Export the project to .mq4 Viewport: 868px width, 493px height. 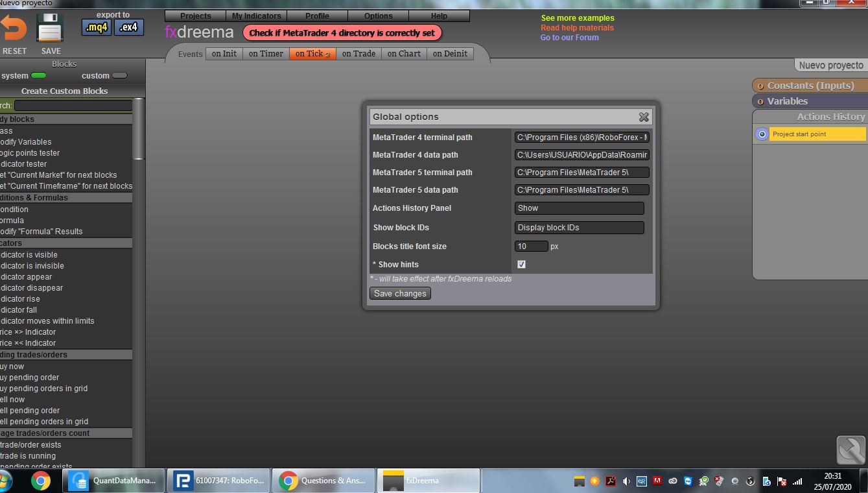tap(97, 28)
